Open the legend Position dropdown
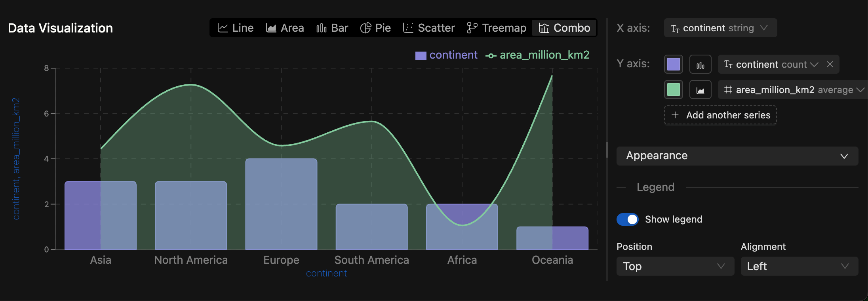Viewport: 868px width, 301px height. click(x=675, y=266)
